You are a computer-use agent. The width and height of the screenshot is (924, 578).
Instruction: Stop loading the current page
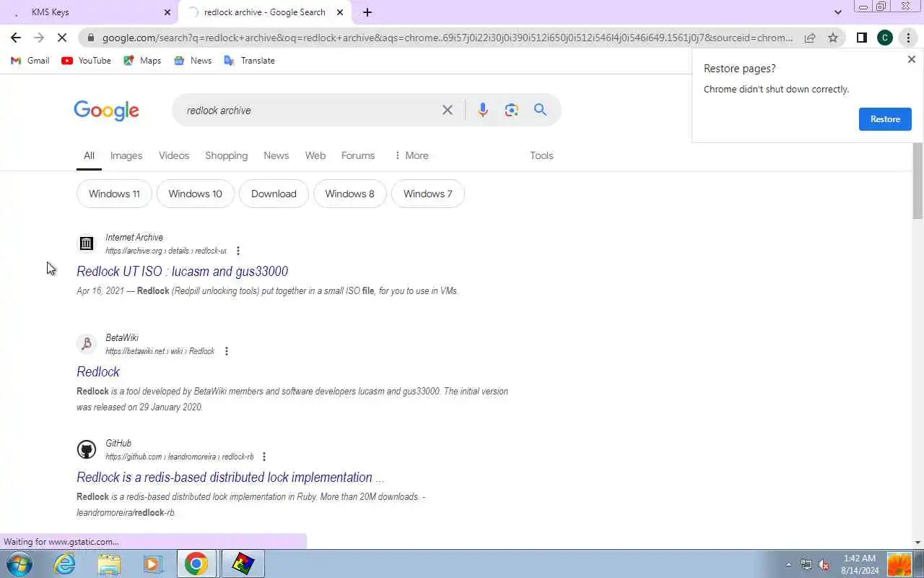[61, 38]
